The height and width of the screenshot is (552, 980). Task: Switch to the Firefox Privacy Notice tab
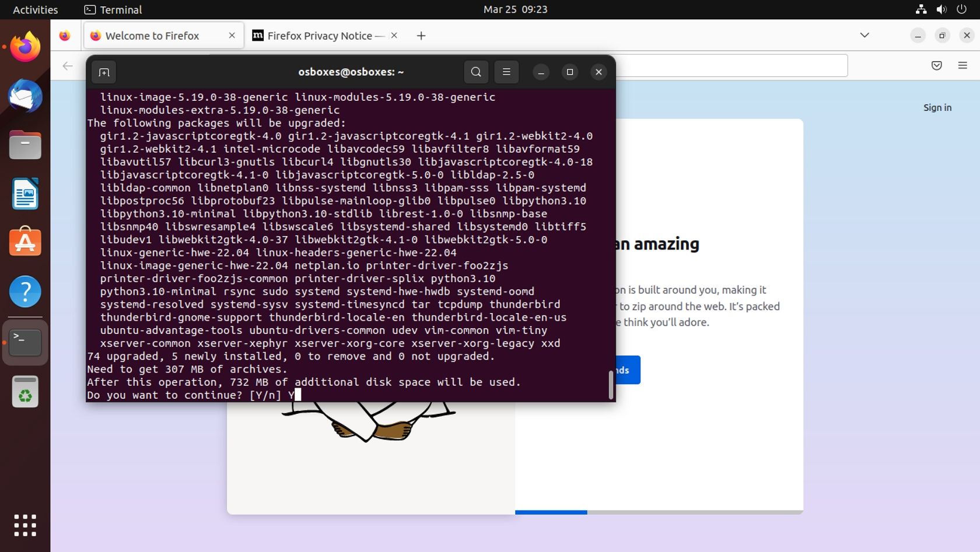[x=326, y=36]
